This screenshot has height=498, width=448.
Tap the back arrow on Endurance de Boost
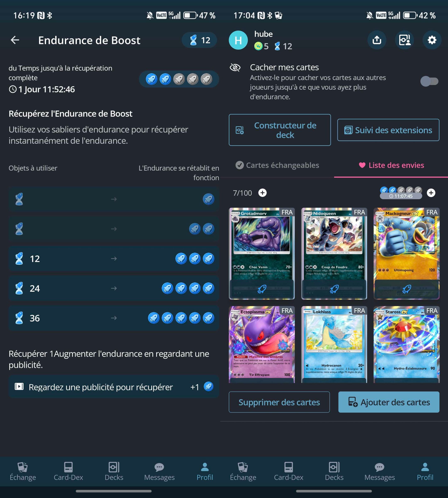[15, 40]
